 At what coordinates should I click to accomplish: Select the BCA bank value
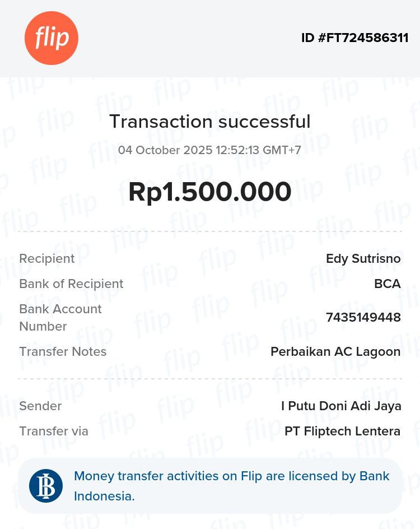click(x=387, y=284)
